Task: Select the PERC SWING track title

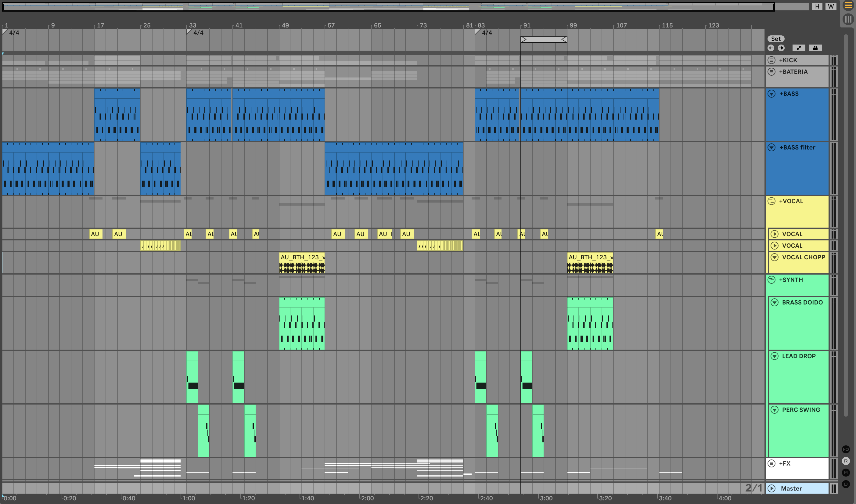Action: click(801, 410)
